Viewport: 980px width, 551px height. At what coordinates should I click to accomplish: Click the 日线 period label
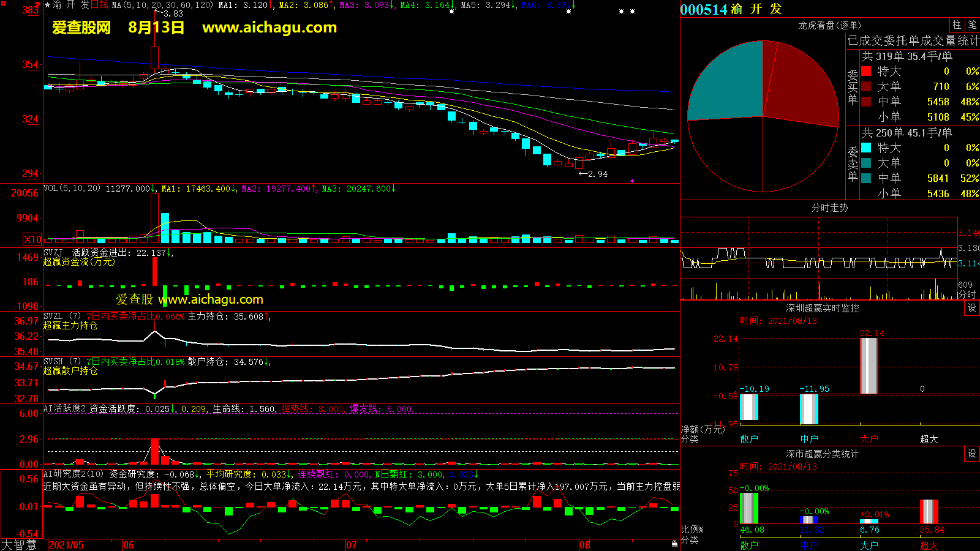99,5
